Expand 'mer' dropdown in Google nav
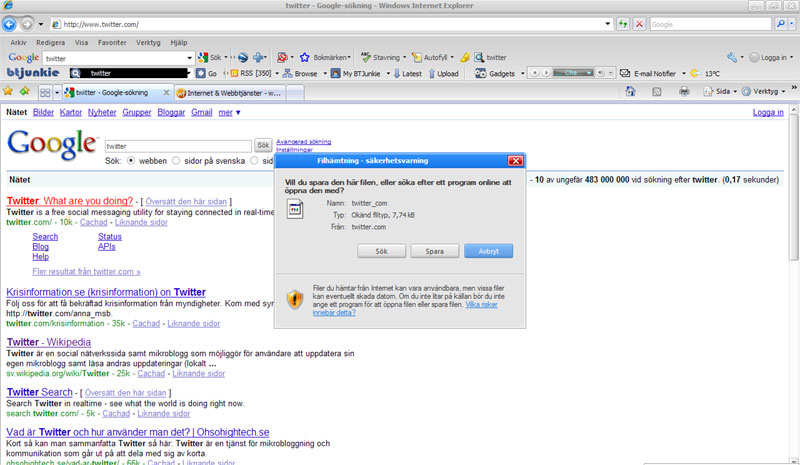Screen dimensions: 800x465 229,112
